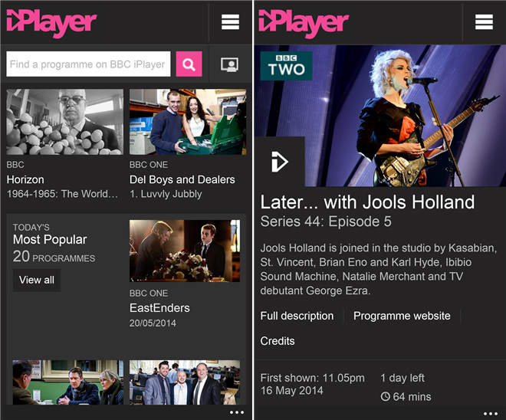Expand the Full description section

click(297, 316)
